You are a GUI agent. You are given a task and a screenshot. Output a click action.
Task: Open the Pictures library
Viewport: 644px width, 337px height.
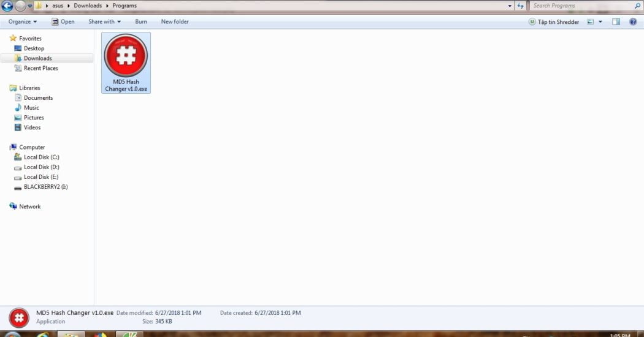(34, 118)
